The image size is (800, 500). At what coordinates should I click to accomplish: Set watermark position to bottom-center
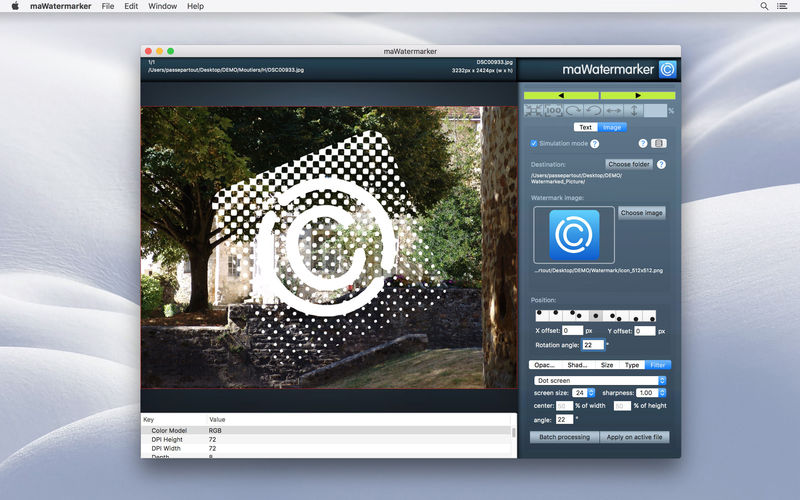click(x=636, y=316)
